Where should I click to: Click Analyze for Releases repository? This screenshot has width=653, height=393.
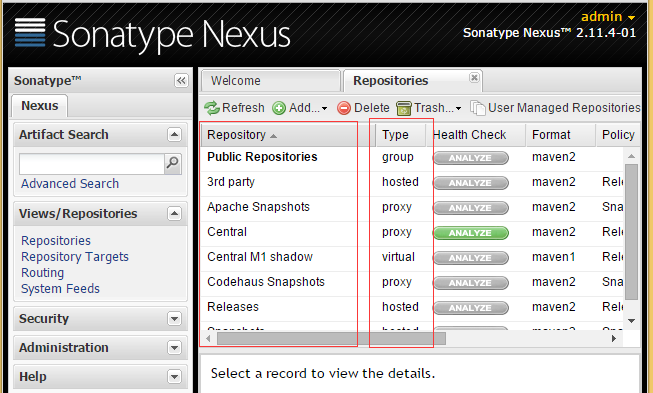coord(471,308)
